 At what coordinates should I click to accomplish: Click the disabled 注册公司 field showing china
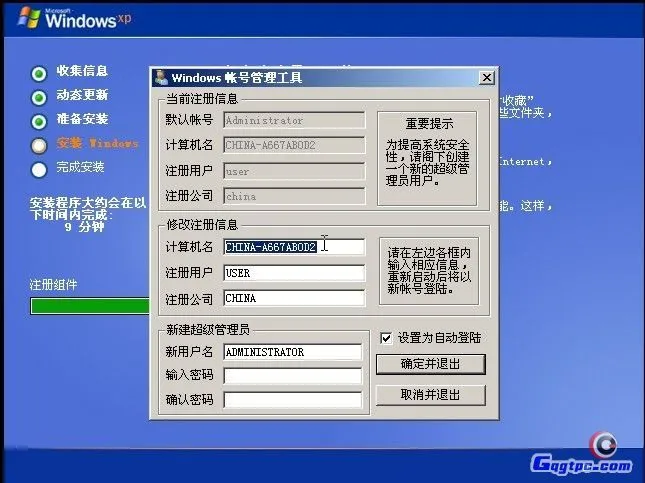tap(294, 196)
